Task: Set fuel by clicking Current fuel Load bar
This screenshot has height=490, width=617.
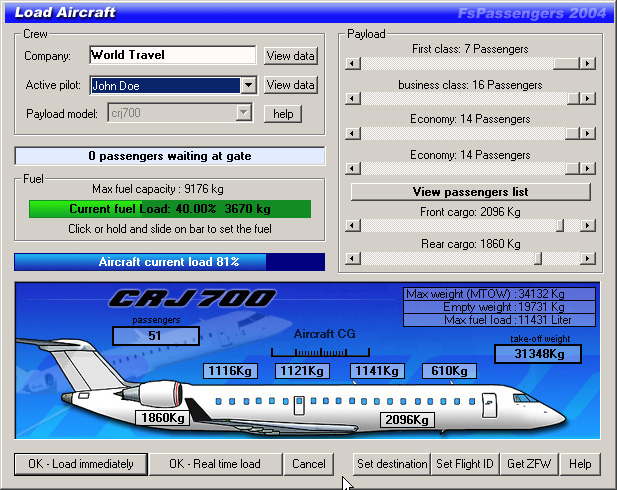Action: point(170,209)
